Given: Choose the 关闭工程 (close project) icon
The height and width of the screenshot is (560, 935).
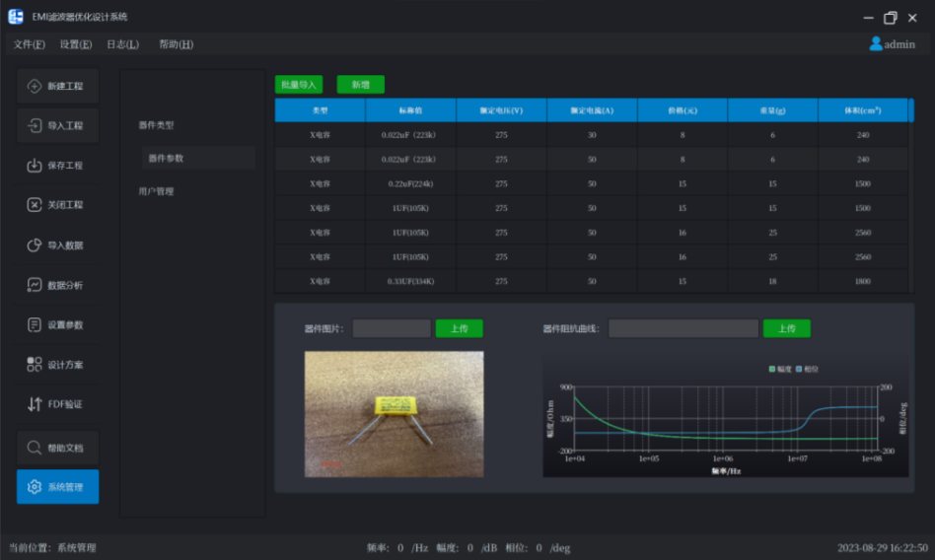Looking at the screenshot, I should [34, 204].
